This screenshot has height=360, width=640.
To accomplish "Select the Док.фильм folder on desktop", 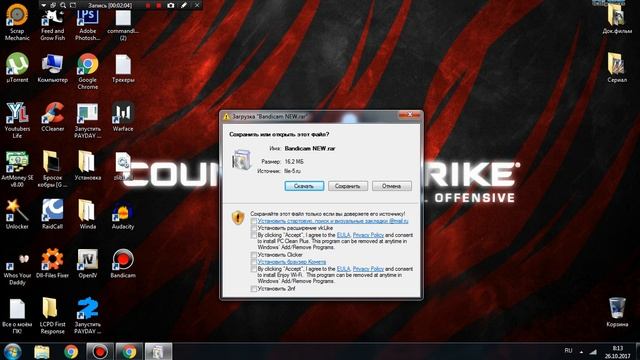I will point(617,20).
